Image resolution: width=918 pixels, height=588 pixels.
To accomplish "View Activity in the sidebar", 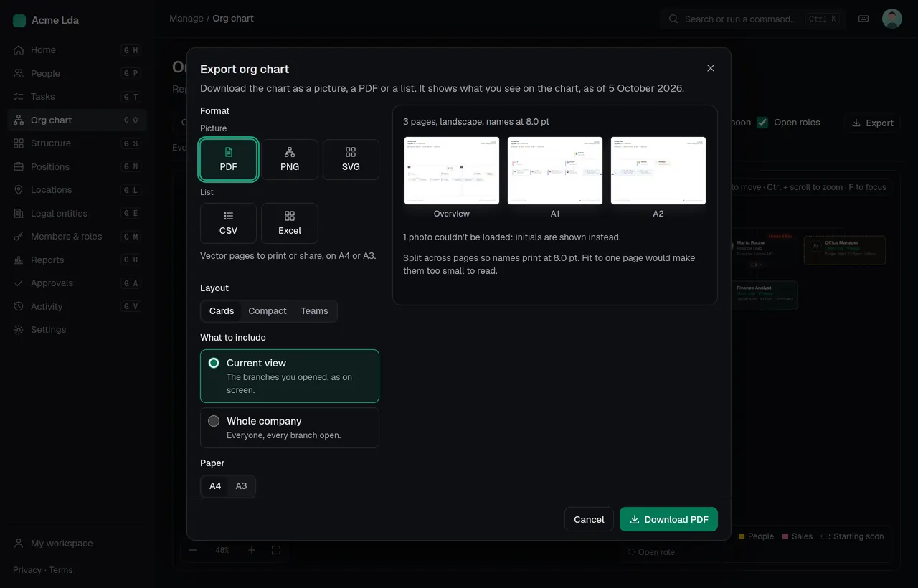I will click(77, 306).
